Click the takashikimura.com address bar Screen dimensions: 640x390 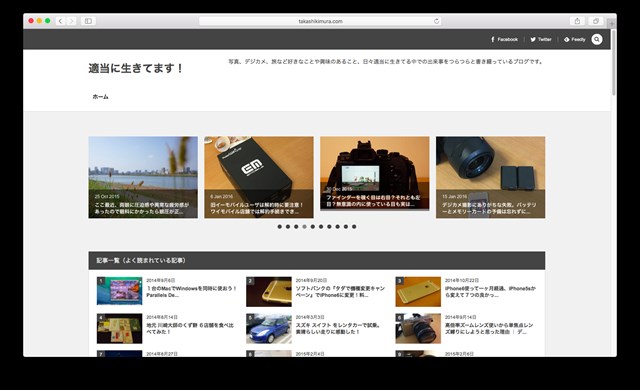click(x=320, y=21)
